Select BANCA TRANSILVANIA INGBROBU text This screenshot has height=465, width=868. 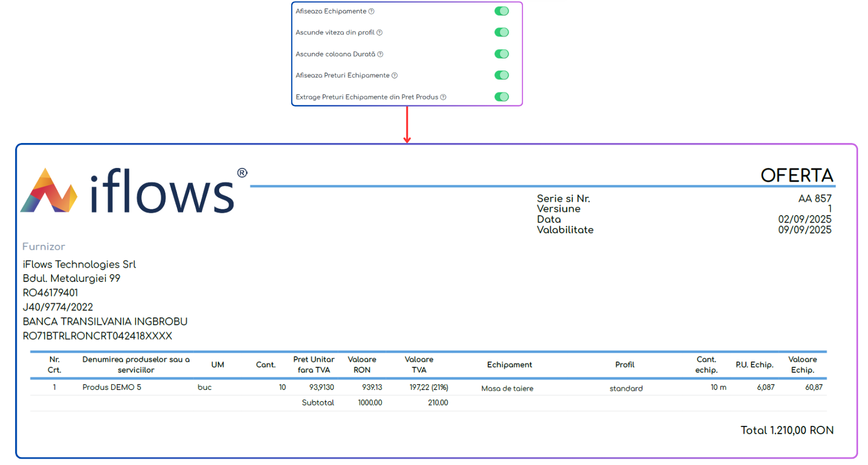(x=105, y=321)
